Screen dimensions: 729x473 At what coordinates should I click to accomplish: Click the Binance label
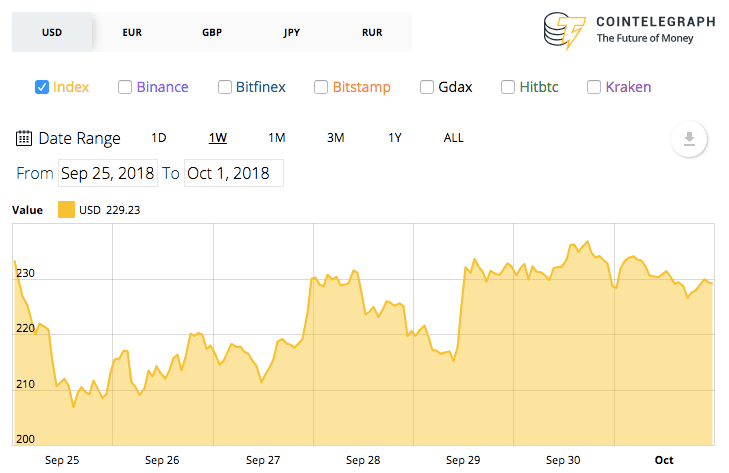(x=162, y=87)
